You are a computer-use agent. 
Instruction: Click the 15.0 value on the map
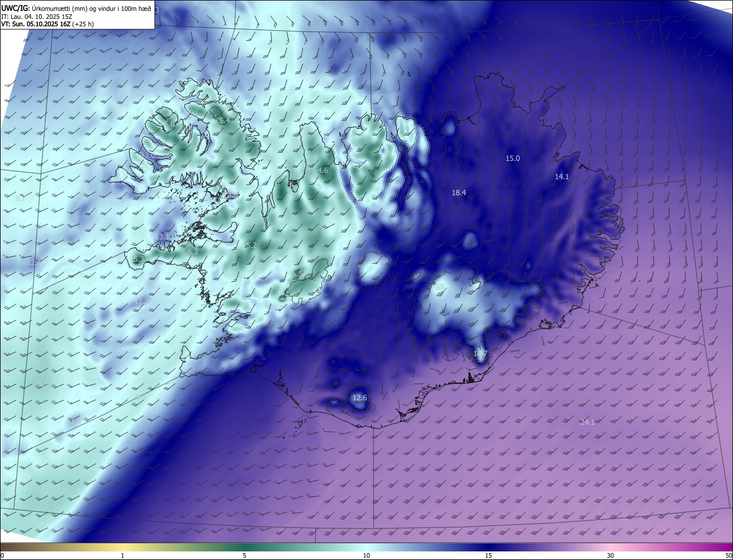(513, 158)
